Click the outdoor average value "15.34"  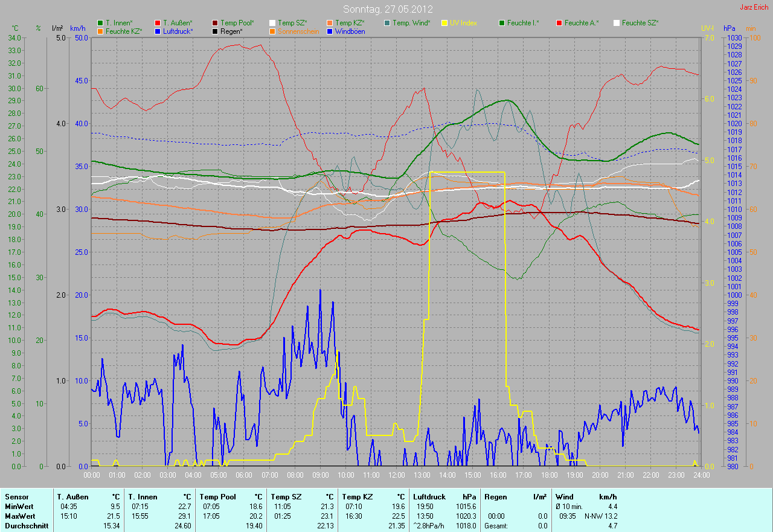[111, 526]
